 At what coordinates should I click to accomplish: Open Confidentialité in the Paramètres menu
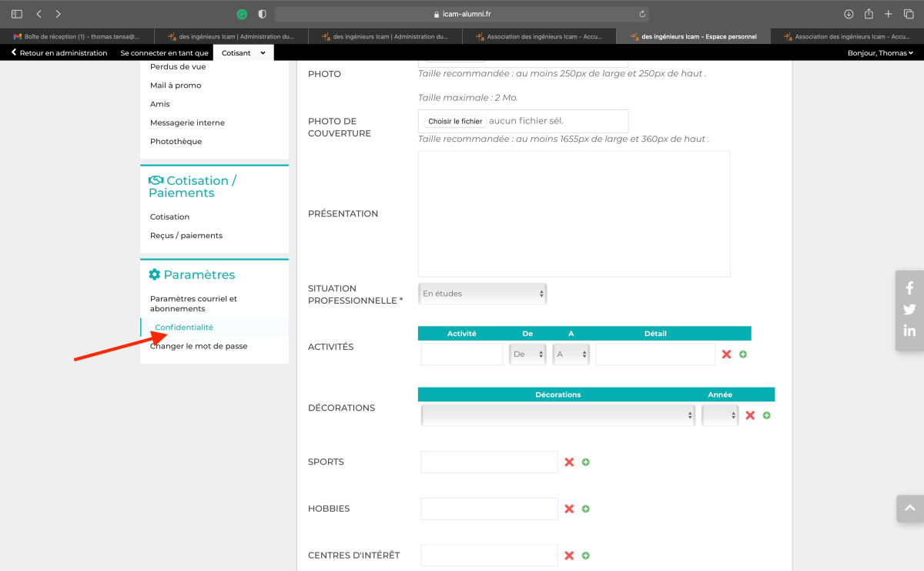184,327
